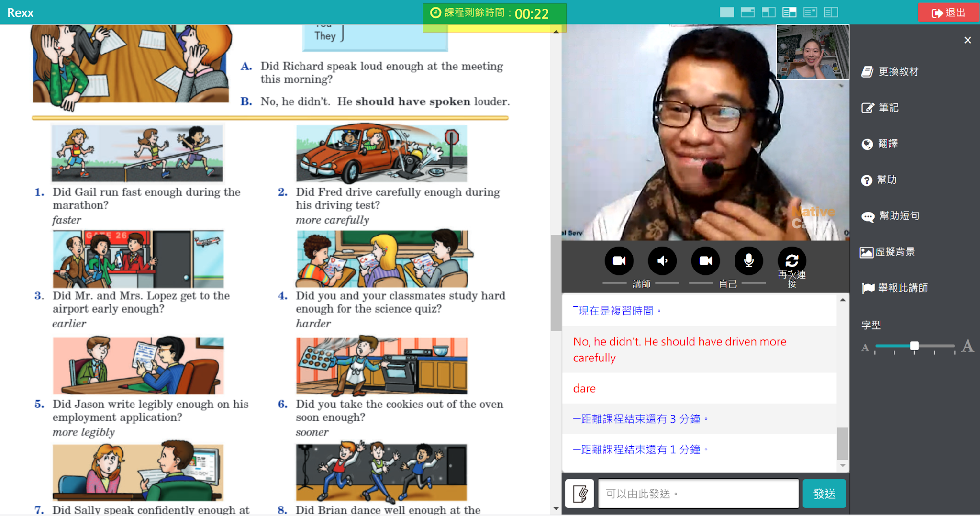The image size is (980, 518).
Task: Open 虛擬背景 virtual background settings
Action: point(888,252)
